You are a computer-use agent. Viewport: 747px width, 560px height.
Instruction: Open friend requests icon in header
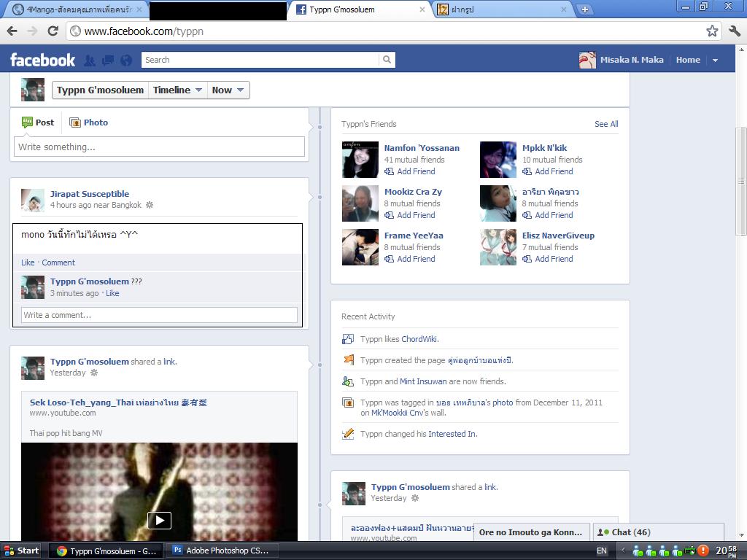(x=90, y=61)
